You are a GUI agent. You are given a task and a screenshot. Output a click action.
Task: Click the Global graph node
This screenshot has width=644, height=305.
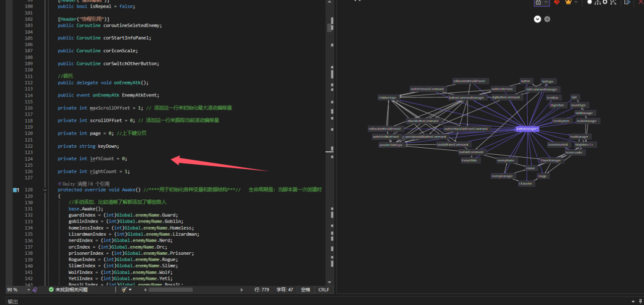point(530,168)
